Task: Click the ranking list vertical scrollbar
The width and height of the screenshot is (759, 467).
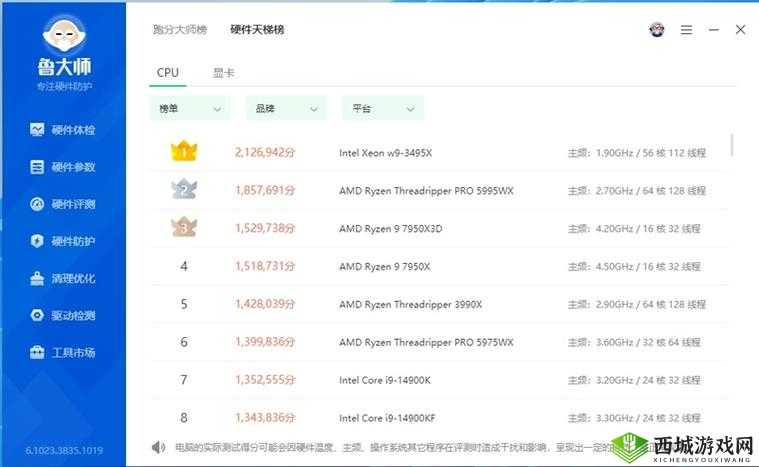Action: point(732,145)
